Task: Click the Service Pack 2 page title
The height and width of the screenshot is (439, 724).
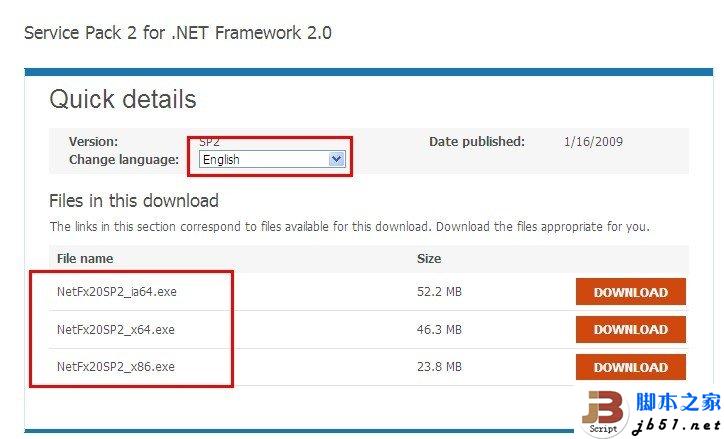Action: (178, 32)
